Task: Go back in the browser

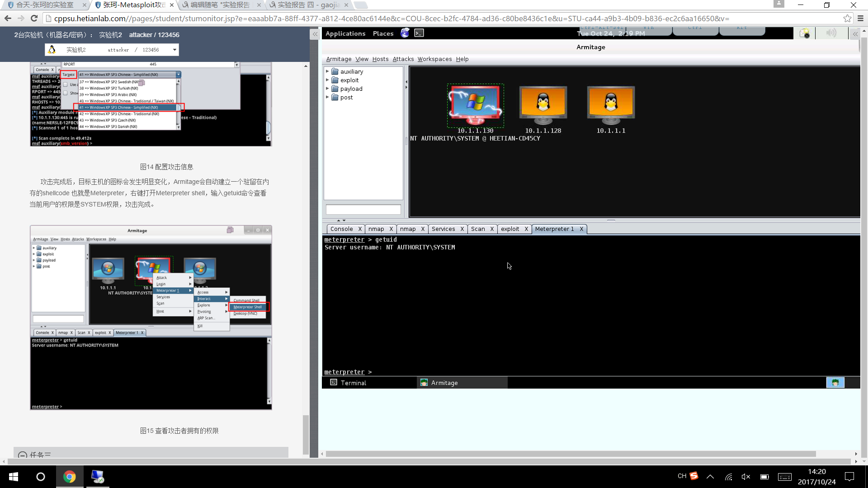Action: tap(8, 19)
